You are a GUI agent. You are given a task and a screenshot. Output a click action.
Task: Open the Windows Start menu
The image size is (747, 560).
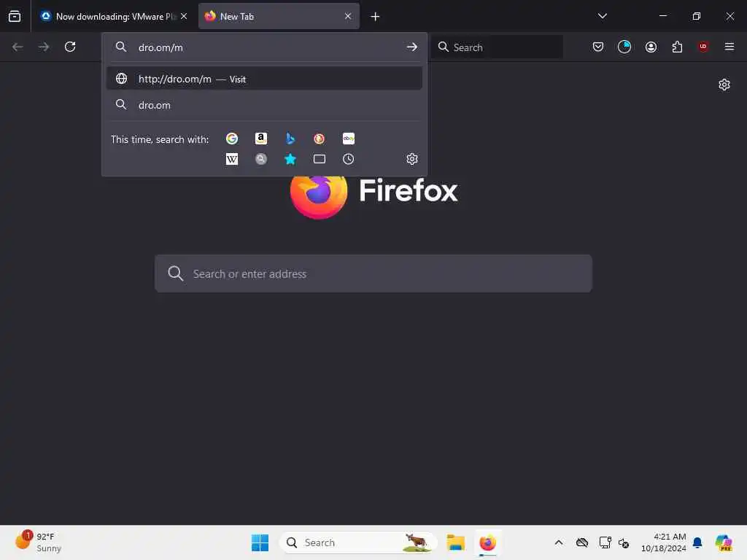[x=260, y=542]
